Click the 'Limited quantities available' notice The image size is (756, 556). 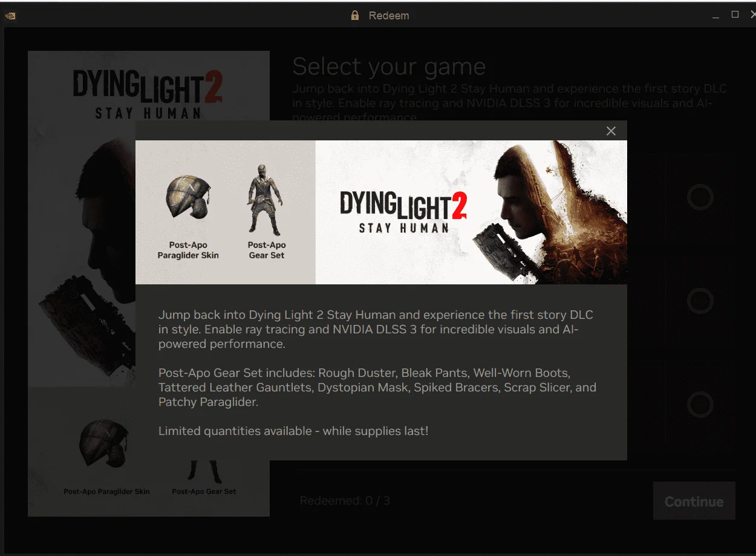[x=293, y=431]
